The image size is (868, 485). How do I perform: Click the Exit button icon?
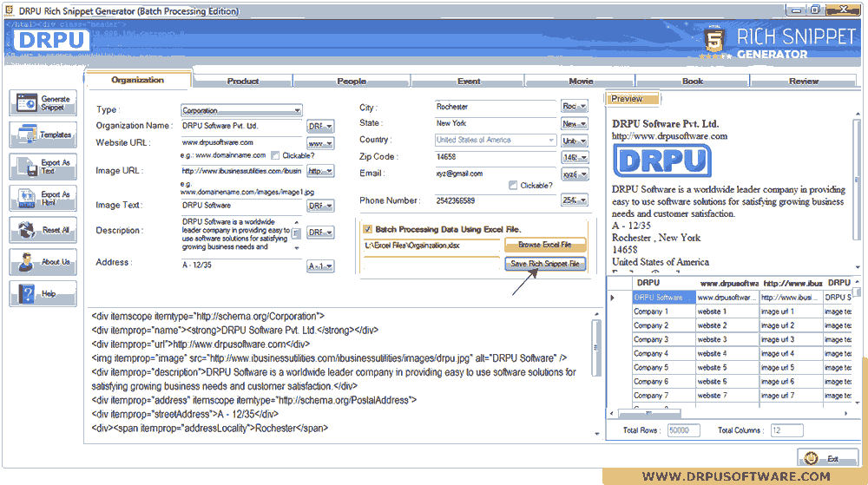tap(812, 458)
